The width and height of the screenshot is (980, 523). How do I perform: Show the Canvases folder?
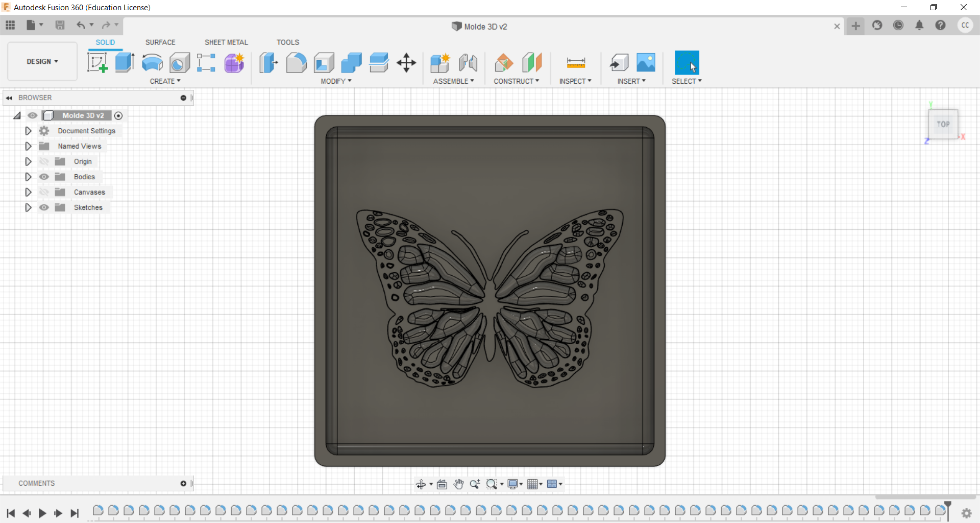pyautogui.click(x=44, y=192)
